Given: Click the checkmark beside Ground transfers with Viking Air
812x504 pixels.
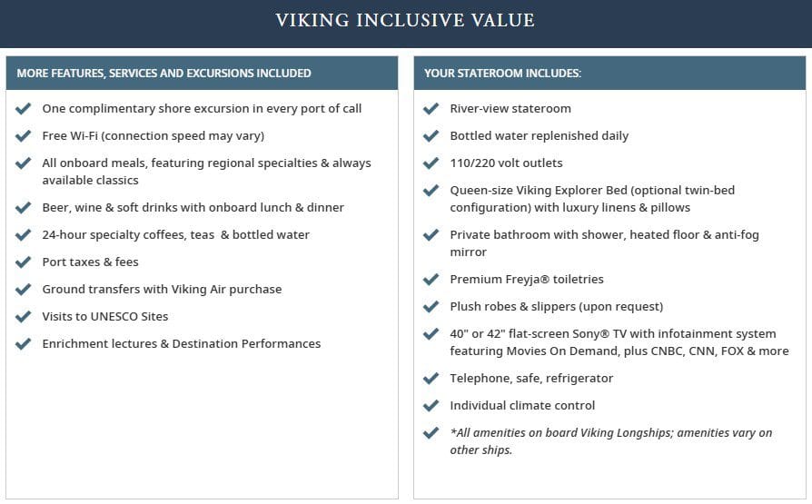Looking at the screenshot, I should click(x=24, y=290).
